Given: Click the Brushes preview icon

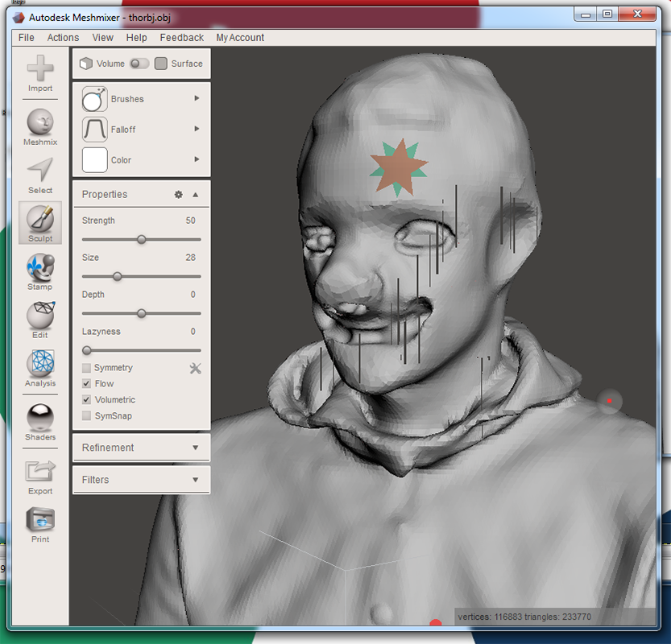Looking at the screenshot, I should tap(94, 99).
